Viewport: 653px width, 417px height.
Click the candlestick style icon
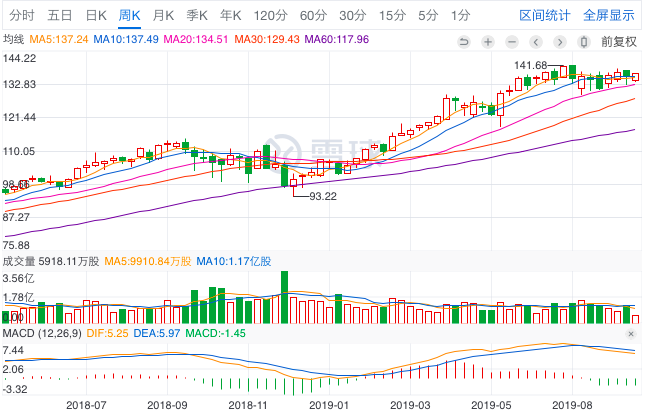coord(584,42)
